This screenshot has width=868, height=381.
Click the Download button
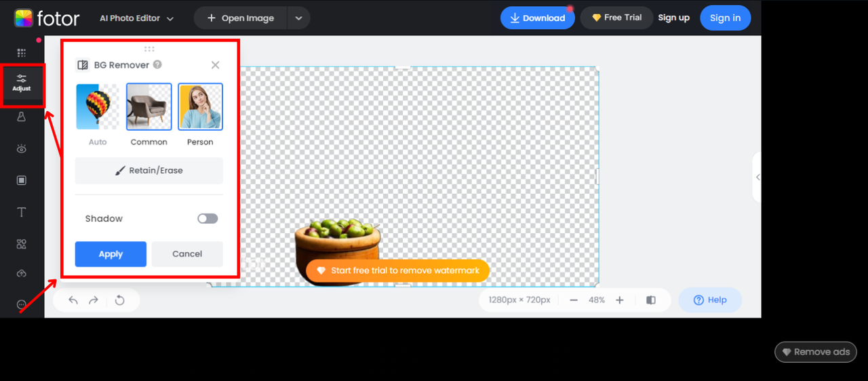pyautogui.click(x=537, y=18)
